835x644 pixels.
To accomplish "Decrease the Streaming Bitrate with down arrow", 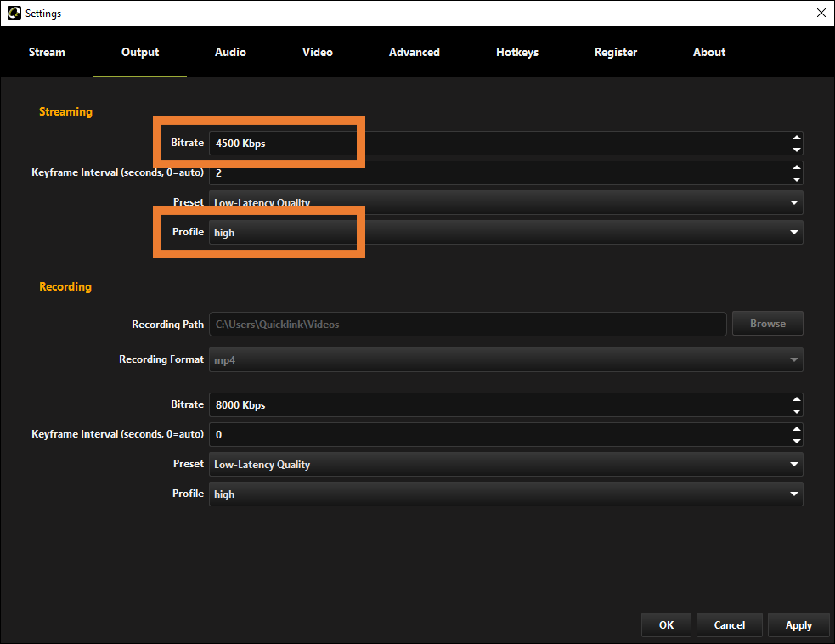I will pos(796,150).
